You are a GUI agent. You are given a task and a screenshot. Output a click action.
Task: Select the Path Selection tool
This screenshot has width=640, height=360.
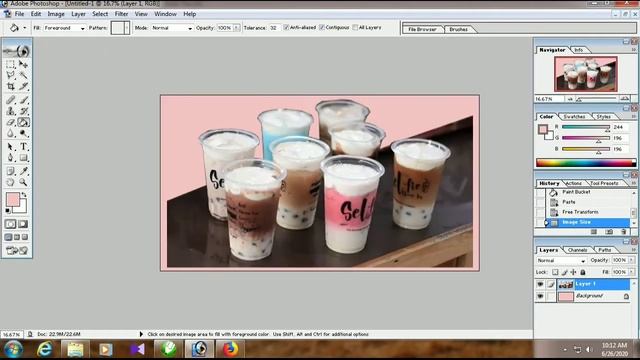pos(10,147)
